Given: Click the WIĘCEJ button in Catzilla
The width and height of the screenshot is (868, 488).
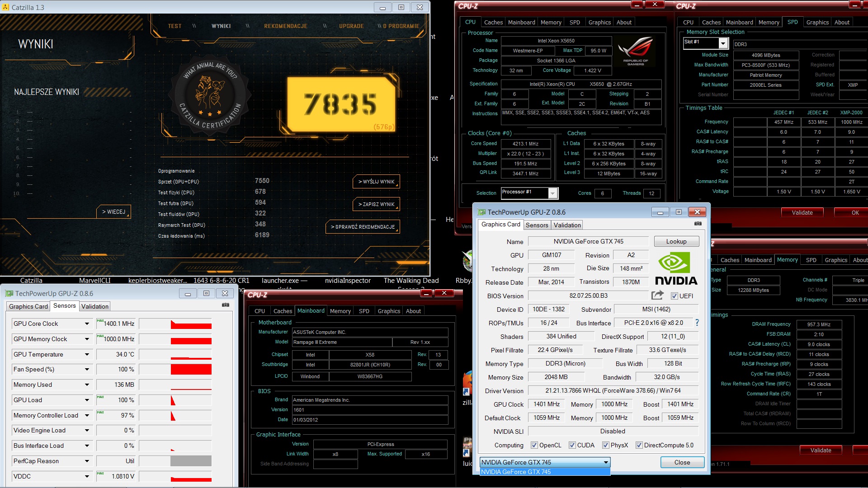Looking at the screenshot, I should (113, 211).
